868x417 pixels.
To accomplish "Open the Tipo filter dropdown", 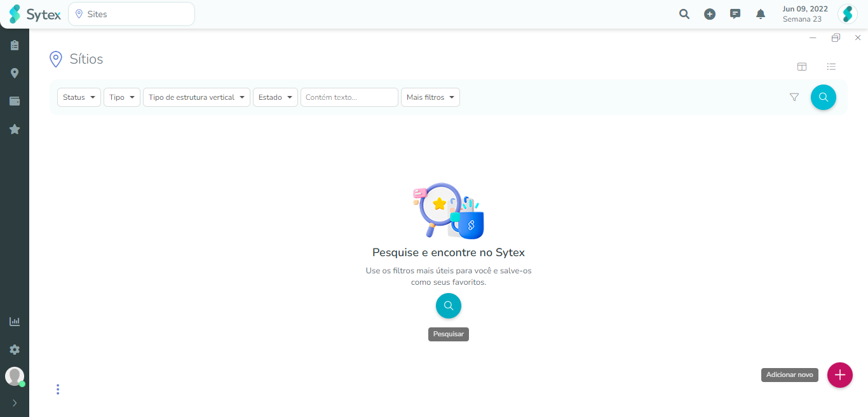I will click(x=122, y=97).
